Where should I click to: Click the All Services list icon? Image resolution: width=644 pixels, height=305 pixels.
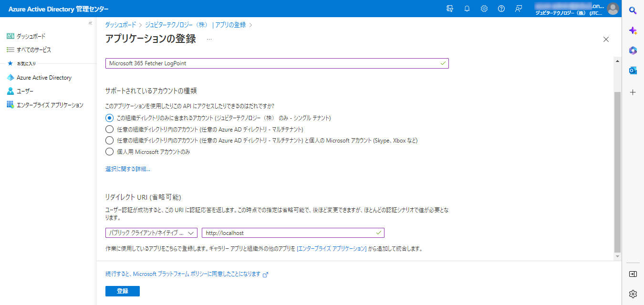point(10,50)
